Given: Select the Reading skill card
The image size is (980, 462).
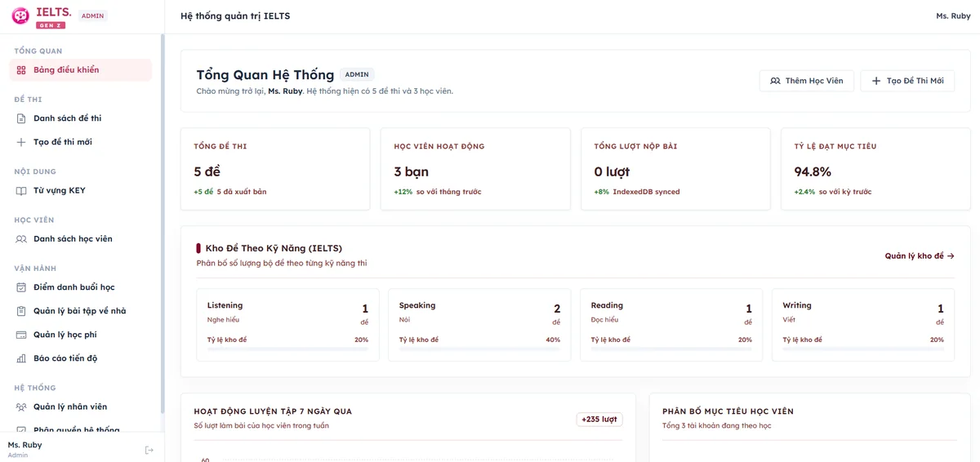Looking at the screenshot, I should click(671, 325).
